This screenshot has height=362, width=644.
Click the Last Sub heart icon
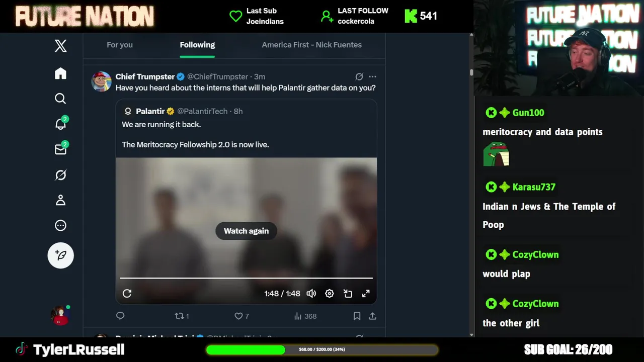point(235,16)
